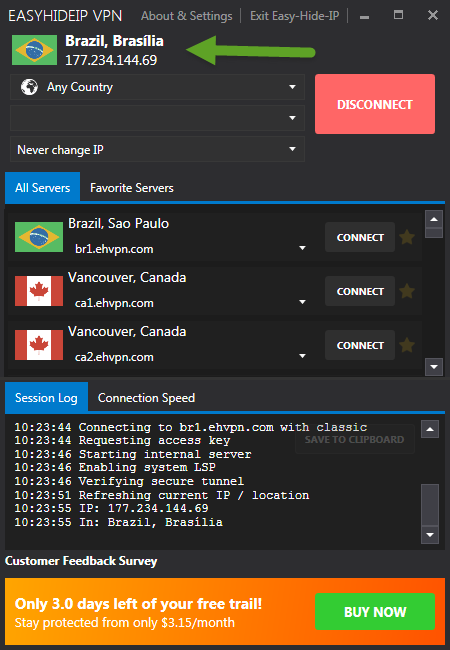
Task: Click log line 'Requesting access key'
Action: pyautogui.click(x=122, y=440)
